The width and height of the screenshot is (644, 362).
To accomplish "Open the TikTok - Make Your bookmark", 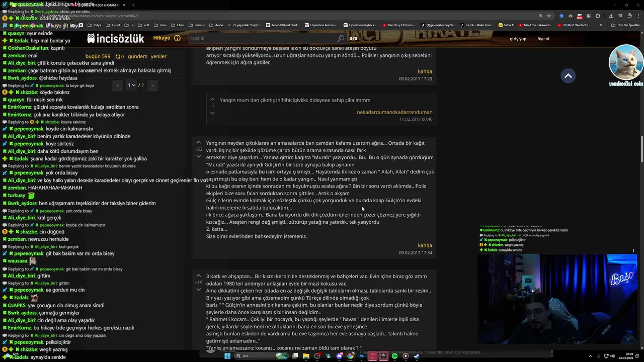I will 476,25.
